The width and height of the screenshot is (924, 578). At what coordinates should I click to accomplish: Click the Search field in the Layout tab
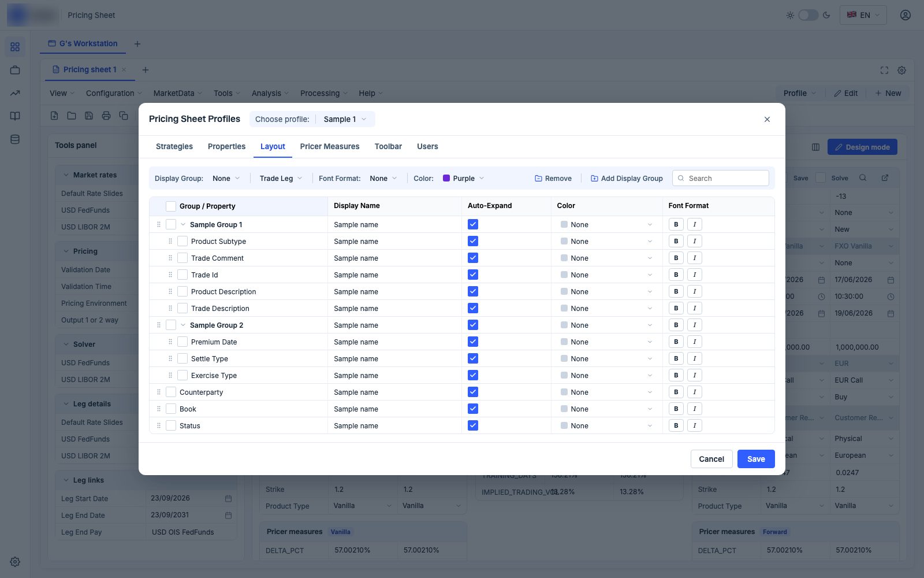721,178
